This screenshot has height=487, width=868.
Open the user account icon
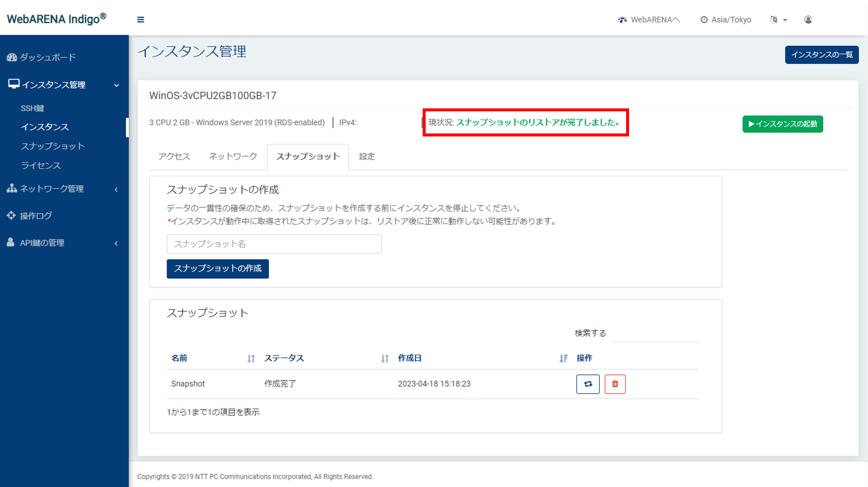[x=808, y=20]
